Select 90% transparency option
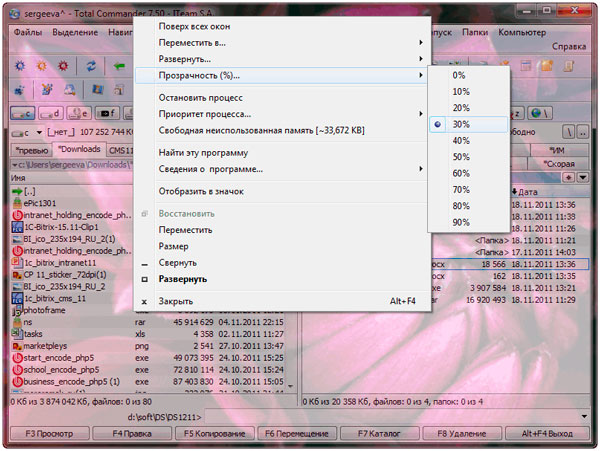The width and height of the screenshot is (600, 451). pos(469,222)
